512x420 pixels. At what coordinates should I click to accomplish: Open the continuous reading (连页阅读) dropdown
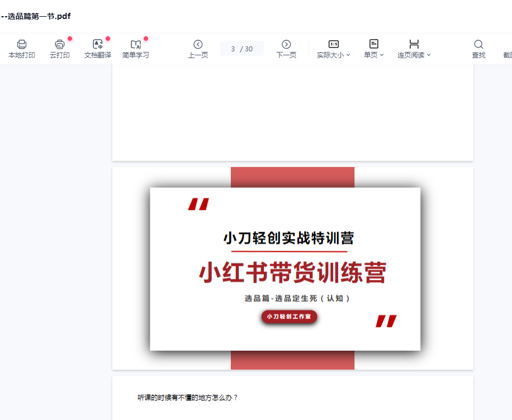414,55
